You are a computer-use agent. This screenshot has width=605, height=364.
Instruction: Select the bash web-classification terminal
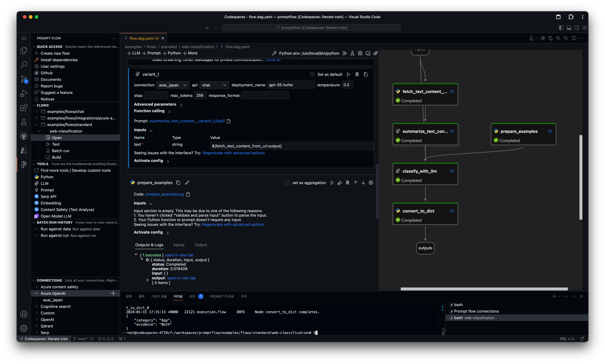point(516,318)
